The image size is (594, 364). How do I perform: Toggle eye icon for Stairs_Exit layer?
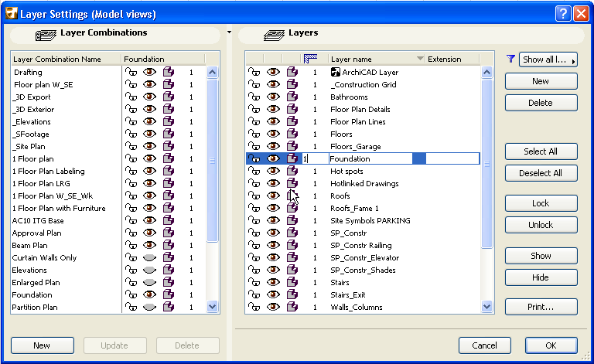[x=273, y=294]
